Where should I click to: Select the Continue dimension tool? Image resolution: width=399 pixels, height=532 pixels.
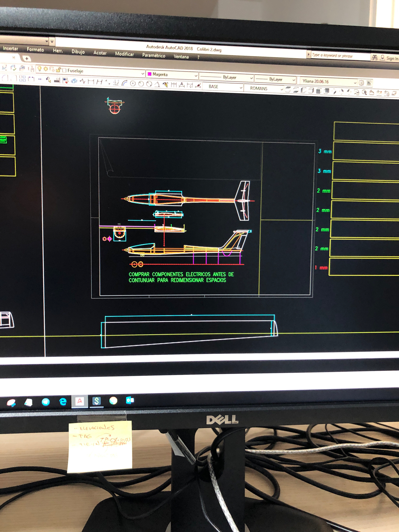[x=174, y=85]
